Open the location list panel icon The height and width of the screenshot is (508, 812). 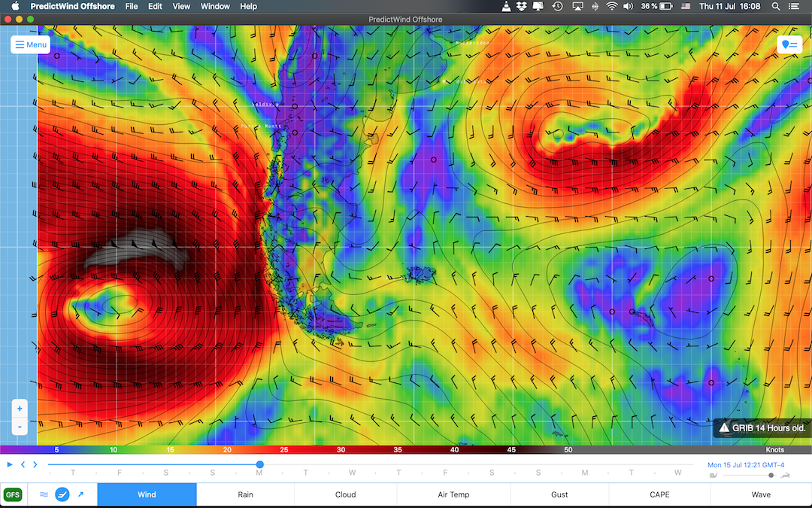tap(789, 44)
